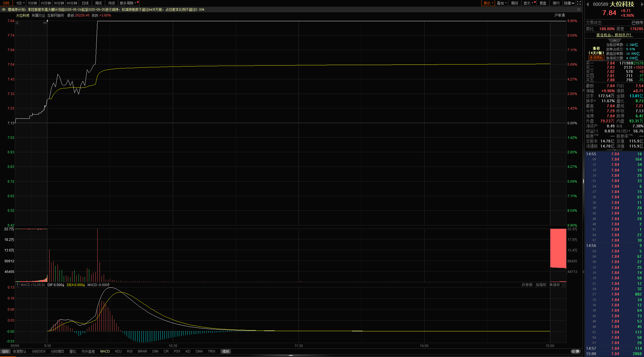This screenshot has width=644, height=357.
Task: Select the KDJ indicator tab
Action: point(118,351)
